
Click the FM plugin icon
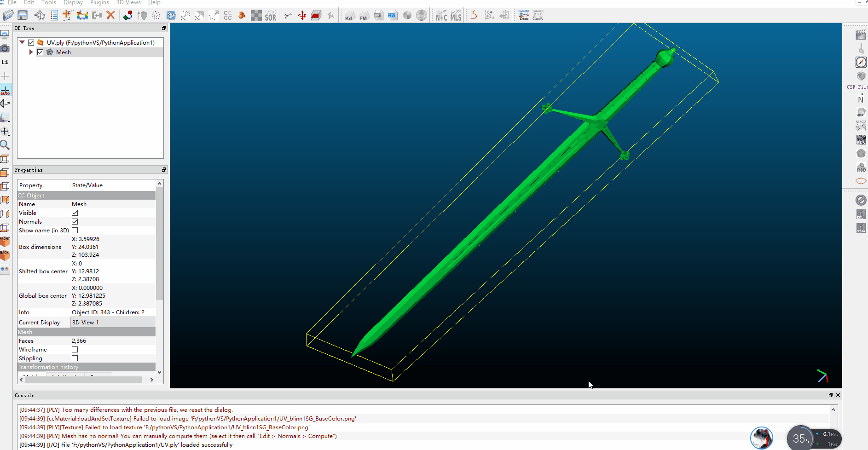tap(364, 15)
